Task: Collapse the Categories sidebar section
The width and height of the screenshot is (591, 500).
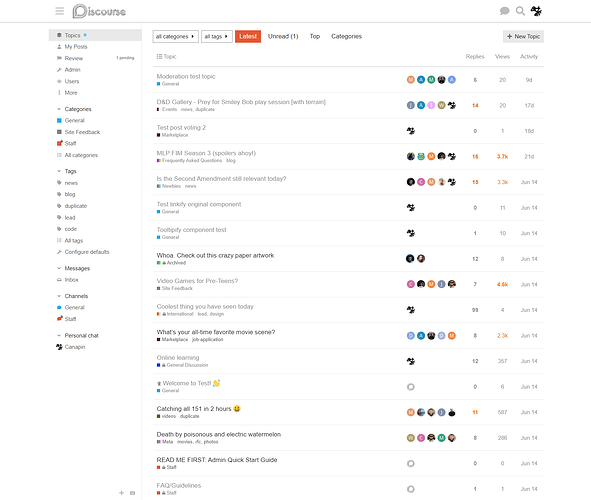Action: 78,109
